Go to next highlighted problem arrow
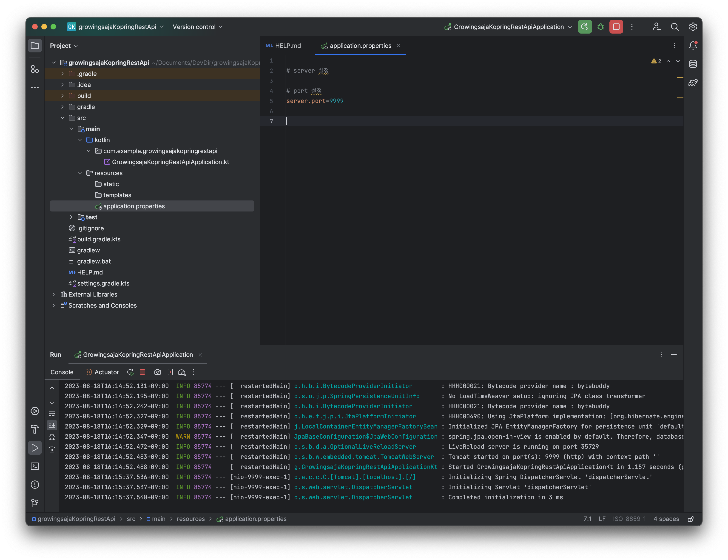The width and height of the screenshot is (728, 560). (x=677, y=61)
